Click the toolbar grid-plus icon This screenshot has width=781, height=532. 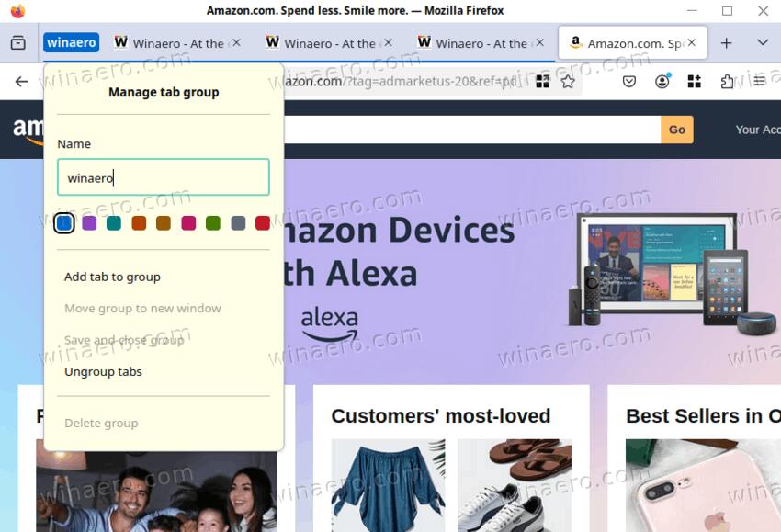point(695,81)
